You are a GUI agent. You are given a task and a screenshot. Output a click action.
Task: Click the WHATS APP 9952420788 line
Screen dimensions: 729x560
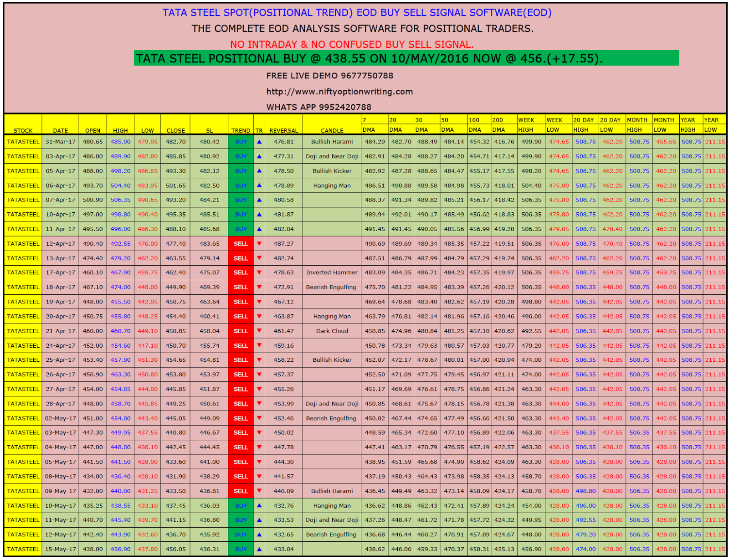tap(319, 107)
